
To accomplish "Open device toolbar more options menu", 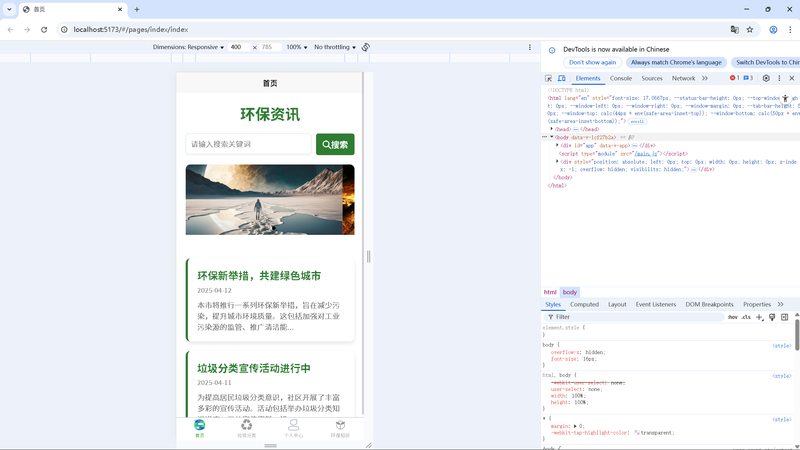I will (x=530, y=47).
